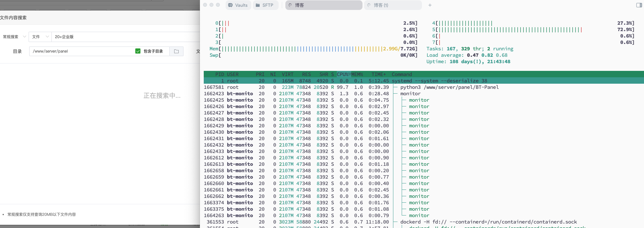This screenshot has height=228, width=644.
Task: Click the 文件内容搜索 dialog title
Action: 13,18
